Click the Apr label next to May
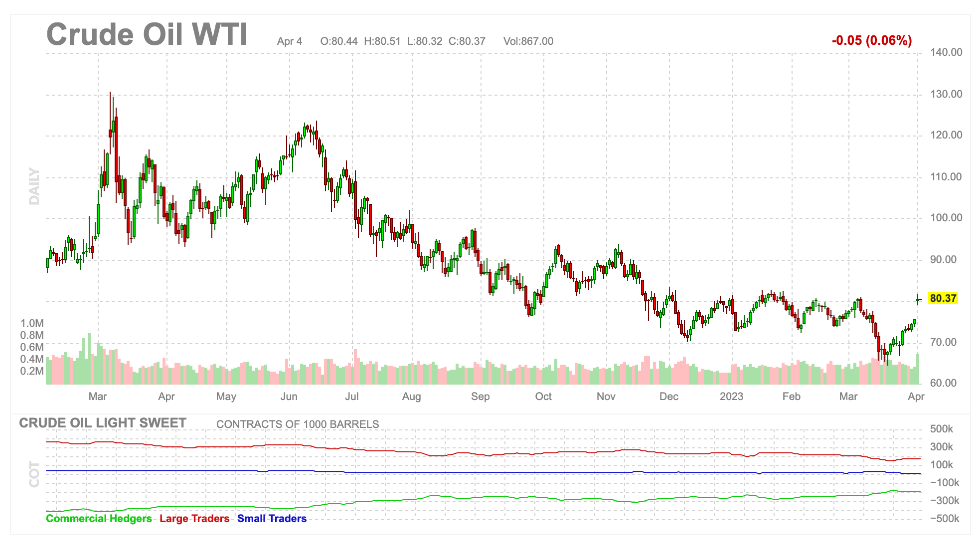 pos(166,397)
